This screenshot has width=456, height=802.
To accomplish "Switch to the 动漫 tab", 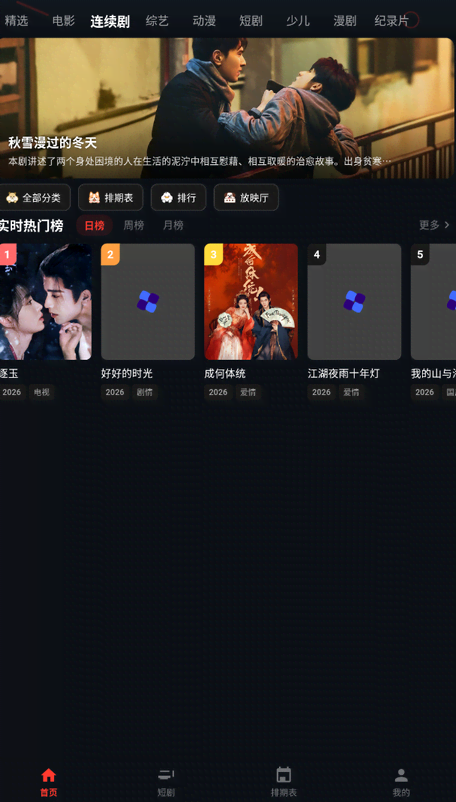I will [x=204, y=21].
